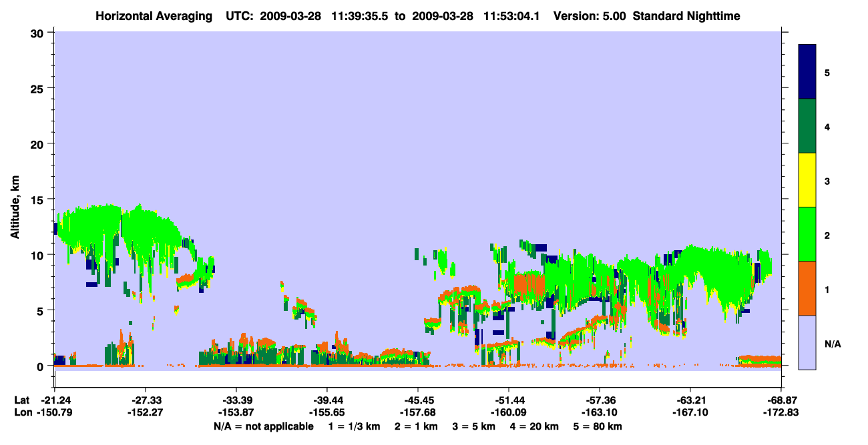
Task: Click the '3 = 5 km' legend entry
Action: 475,426
